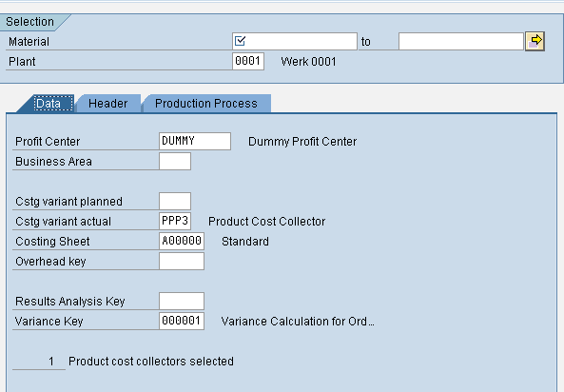Click the 'Variance Calculation for Ord...' description
Image resolution: width=564 pixels, height=392 pixels.
click(x=298, y=321)
